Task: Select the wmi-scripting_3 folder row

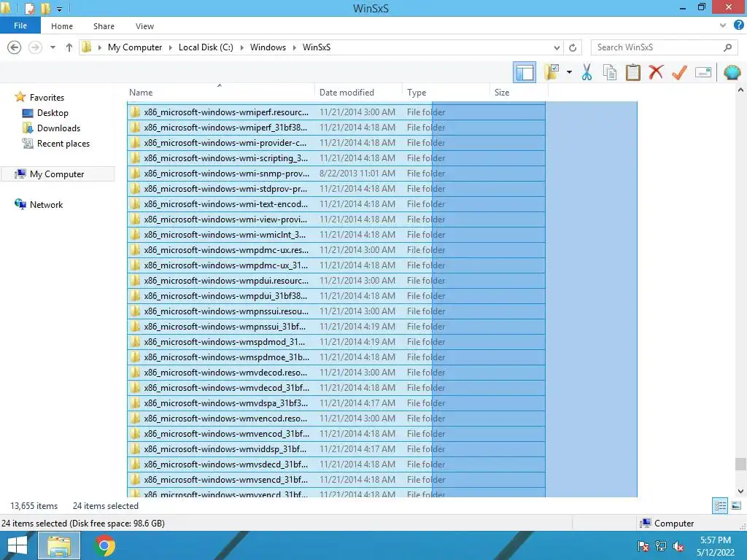Action: point(336,158)
